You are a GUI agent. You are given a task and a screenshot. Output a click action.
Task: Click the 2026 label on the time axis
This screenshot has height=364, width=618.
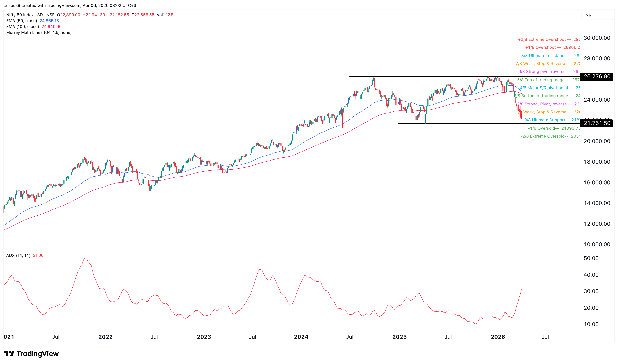(498, 337)
